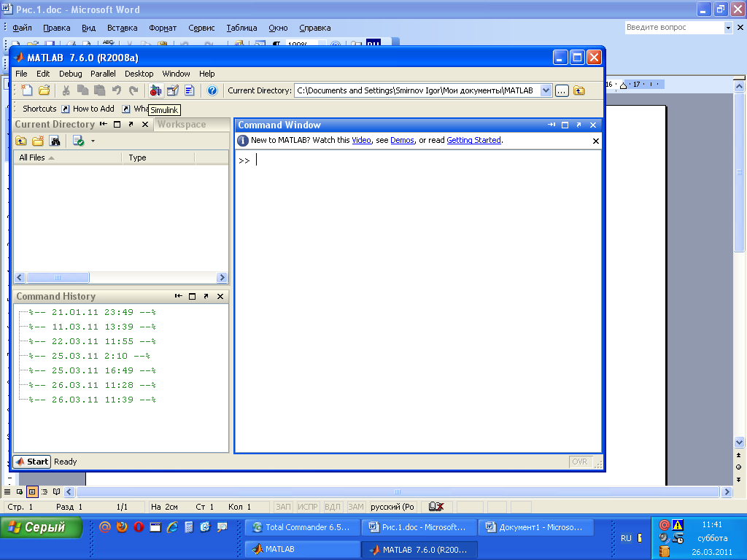Screen dimensions: 747x560
Task: Click the MATLAB Start button
Action: click(32, 462)
